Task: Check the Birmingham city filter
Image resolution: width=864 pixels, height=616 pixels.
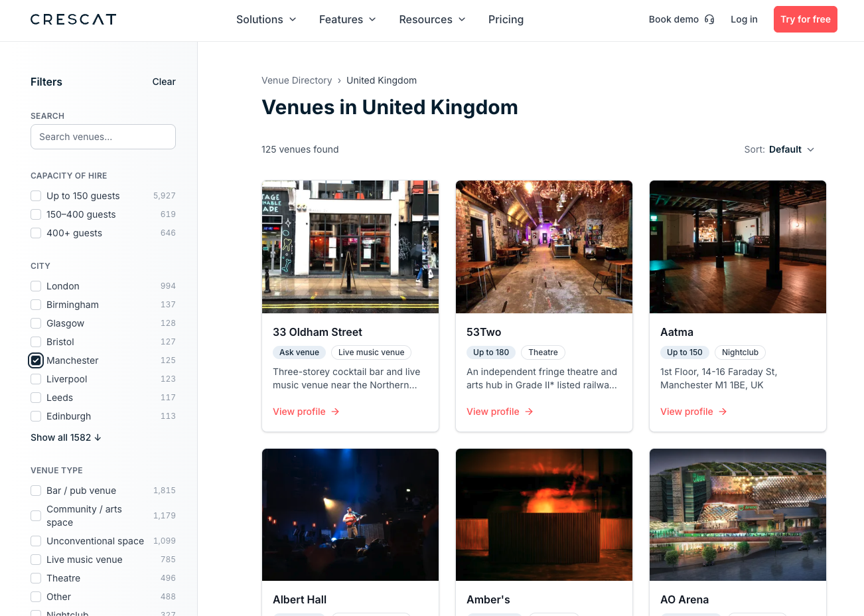Action: (x=36, y=305)
